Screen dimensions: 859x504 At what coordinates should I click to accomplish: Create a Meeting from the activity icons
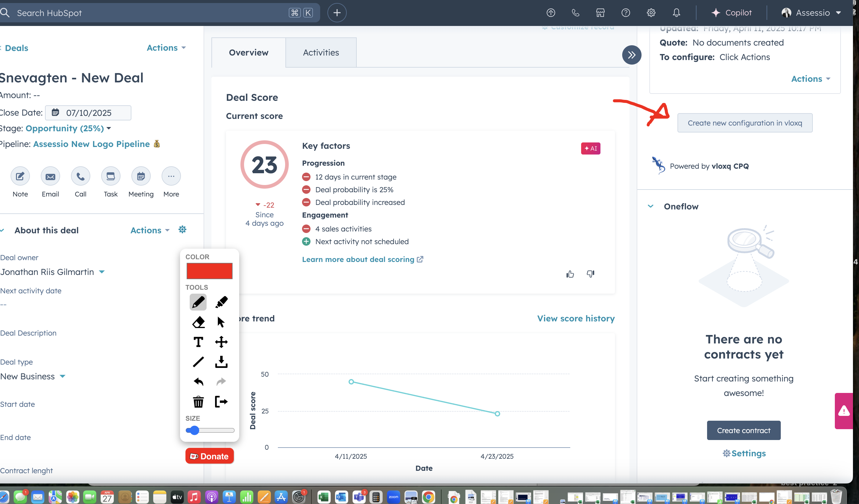click(x=141, y=176)
